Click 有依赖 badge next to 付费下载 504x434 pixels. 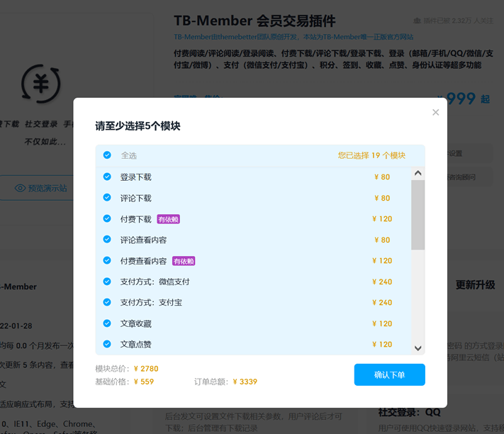coord(169,219)
